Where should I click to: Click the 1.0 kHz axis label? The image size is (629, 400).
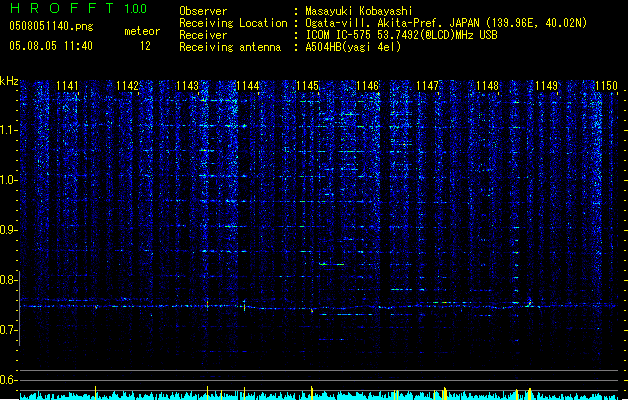(8, 180)
